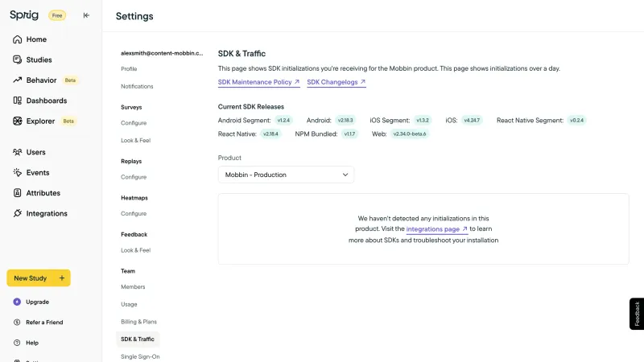Go to the Users label
Screen dimensions: 644x362
(x=35, y=152)
